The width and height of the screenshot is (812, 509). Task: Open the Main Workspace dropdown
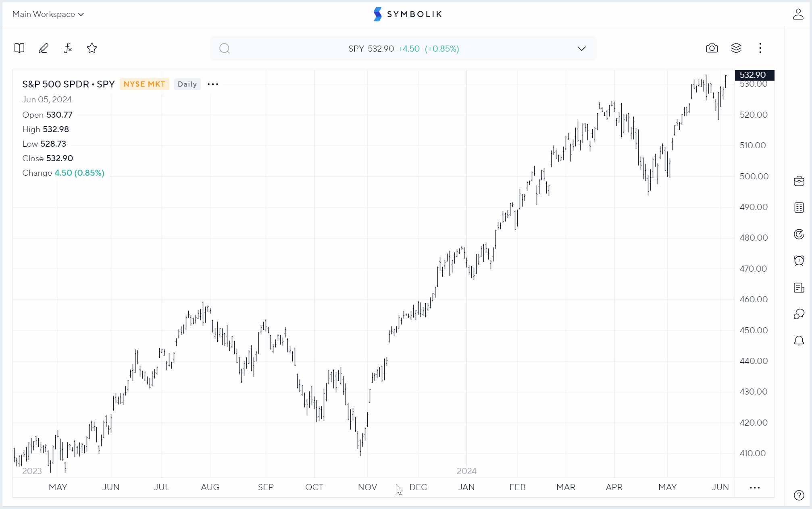pyautogui.click(x=48, y=14)
